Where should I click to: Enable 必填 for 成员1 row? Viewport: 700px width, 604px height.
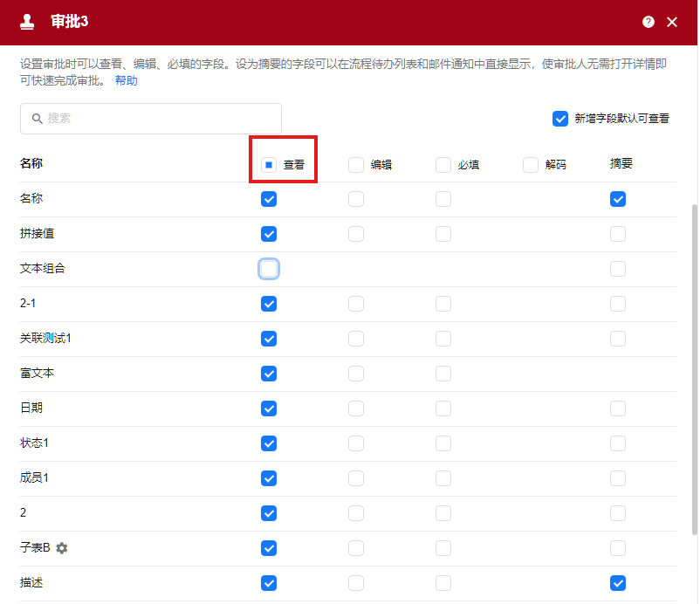click(443, 478)
